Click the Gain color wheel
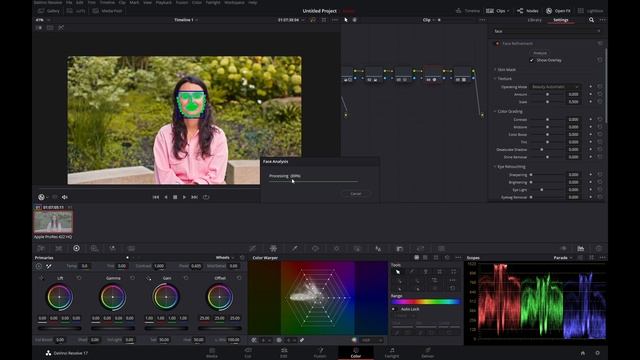The height and width of the screenshot is (360, 640). [166, 297]
